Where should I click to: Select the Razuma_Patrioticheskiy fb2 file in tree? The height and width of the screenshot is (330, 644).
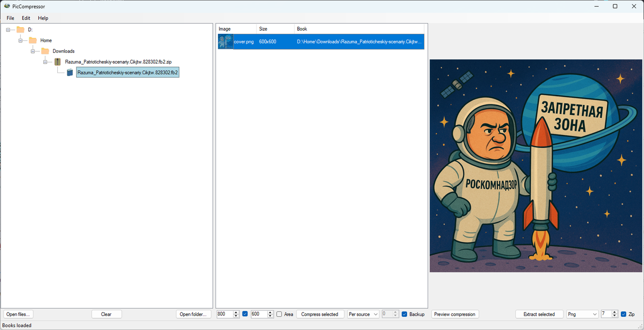(128, 73)
